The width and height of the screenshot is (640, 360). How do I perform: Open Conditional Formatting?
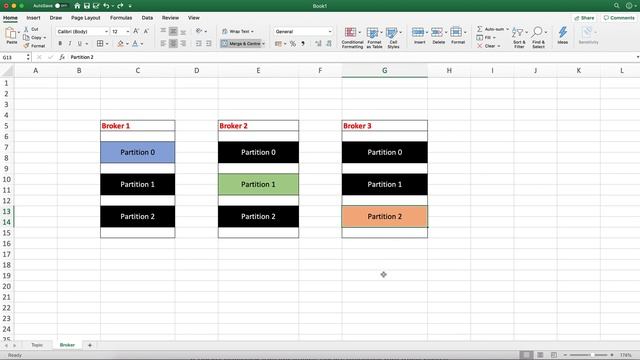(352, 38)
